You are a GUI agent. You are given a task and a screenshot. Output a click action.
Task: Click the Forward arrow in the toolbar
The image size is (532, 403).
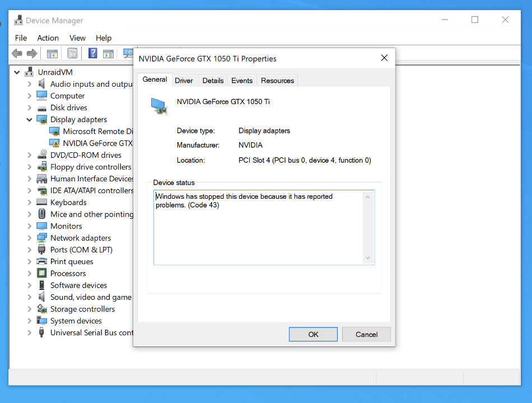(31, 53)
